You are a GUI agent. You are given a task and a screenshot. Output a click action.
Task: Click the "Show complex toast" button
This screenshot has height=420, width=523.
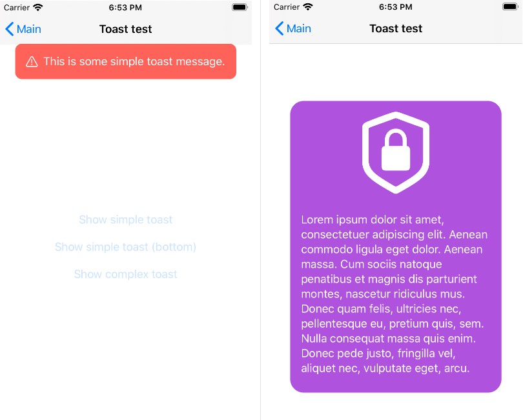coord(125,274)
